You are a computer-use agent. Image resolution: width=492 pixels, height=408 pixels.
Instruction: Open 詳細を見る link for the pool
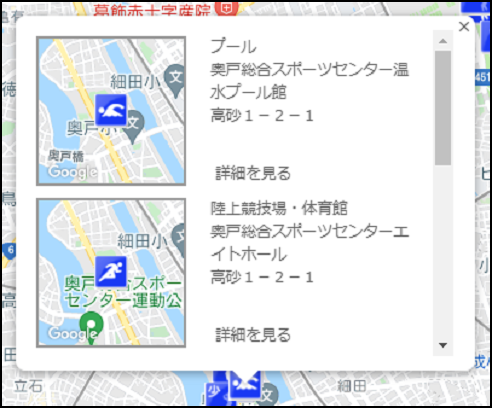click(x=253, y=173)
